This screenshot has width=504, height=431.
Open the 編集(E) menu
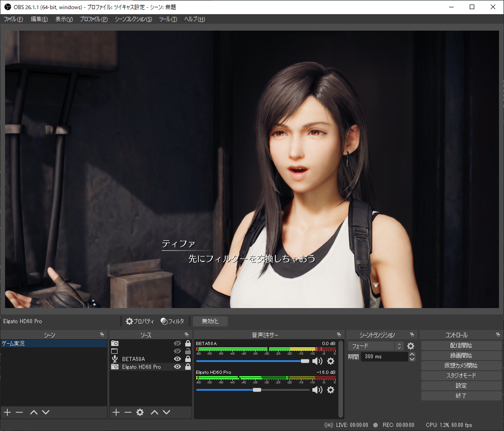pyautogui.click(x=39, y=19)
